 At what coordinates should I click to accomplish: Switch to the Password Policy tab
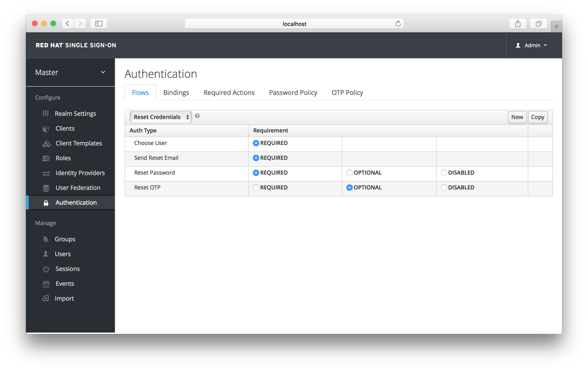point(293,92)
